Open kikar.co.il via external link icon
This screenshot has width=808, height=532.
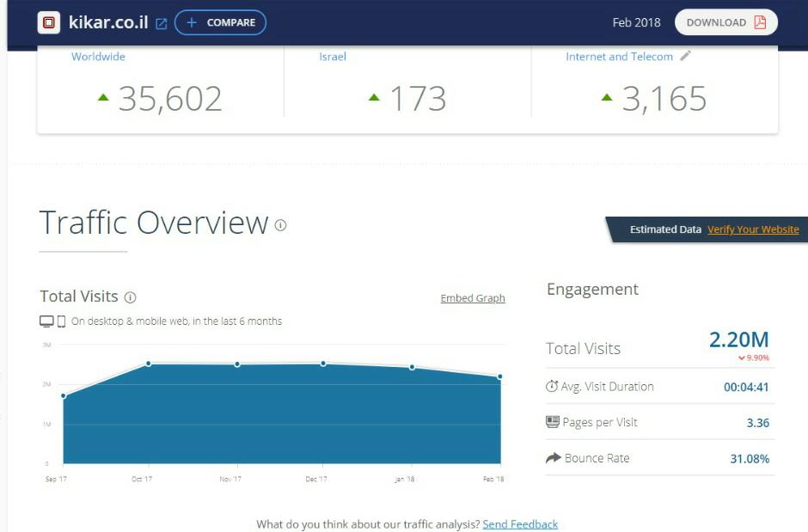pyautogui.click(x=161, y=24)
